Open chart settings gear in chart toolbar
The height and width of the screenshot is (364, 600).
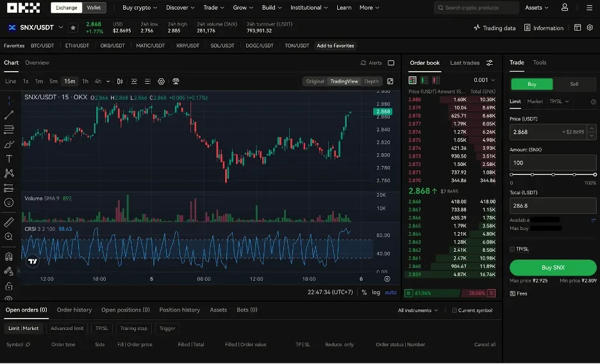pyautogui.click(x=162, y=81)
